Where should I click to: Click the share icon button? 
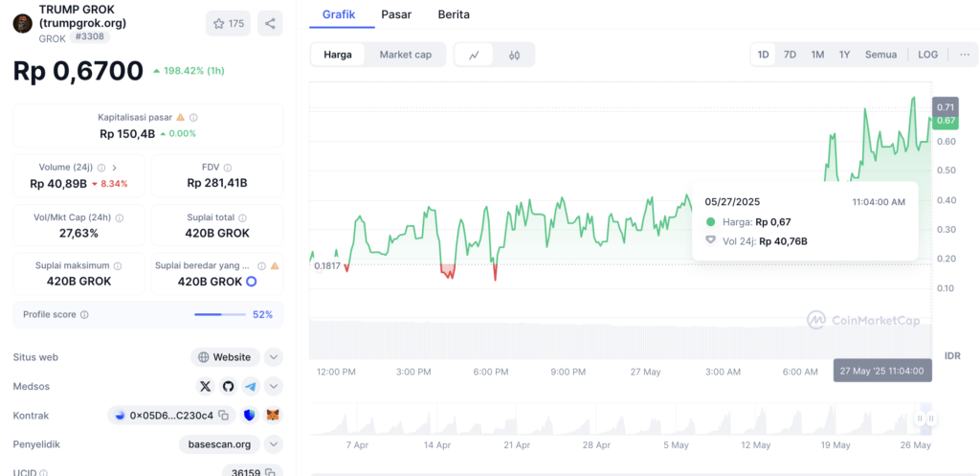(270, 24)
